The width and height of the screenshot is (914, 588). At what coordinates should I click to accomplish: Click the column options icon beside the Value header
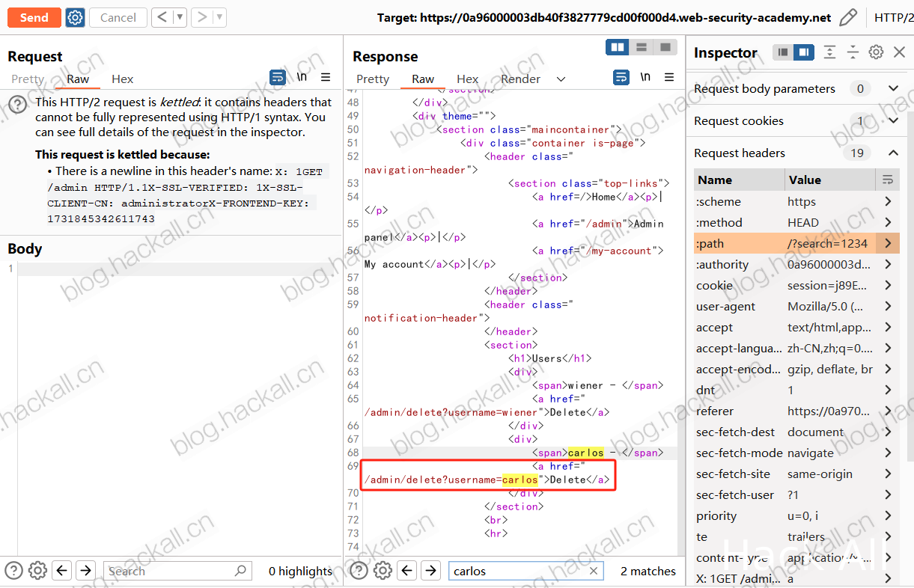[x=888, y=180]
